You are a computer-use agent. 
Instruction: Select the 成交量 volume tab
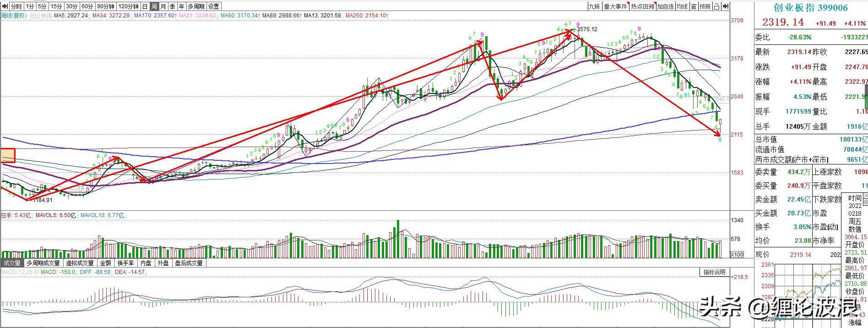(x=12, y=263)
